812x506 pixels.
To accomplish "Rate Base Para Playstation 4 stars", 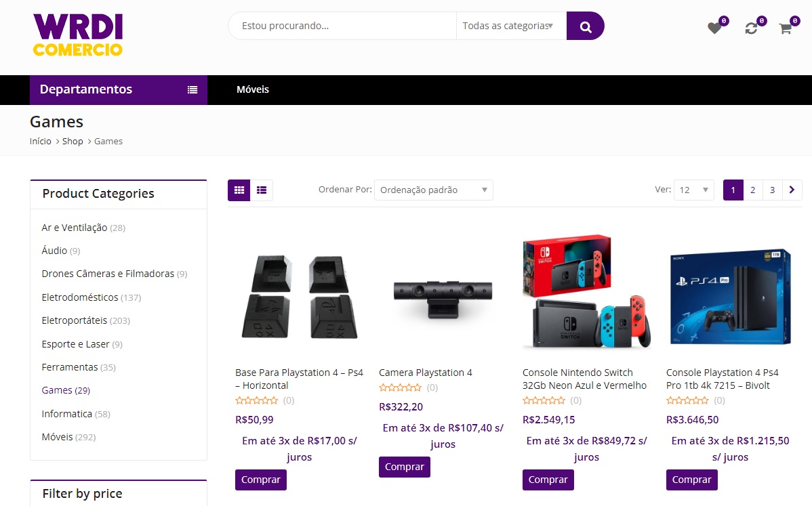I will coord(256,400).
